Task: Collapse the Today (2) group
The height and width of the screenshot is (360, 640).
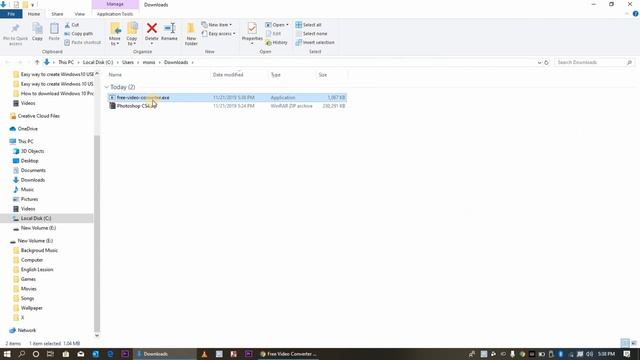Action: tap(107, 87)
